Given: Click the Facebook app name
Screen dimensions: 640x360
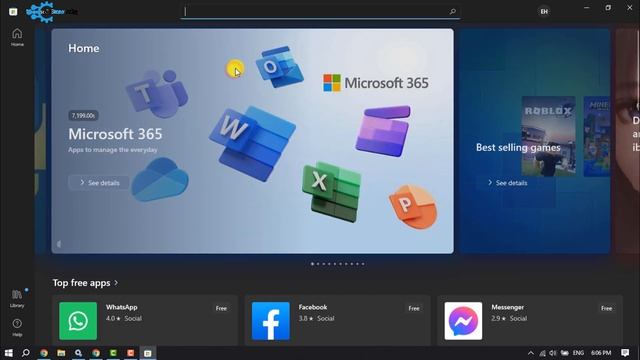Looking at the screenshot, I should pos(313,307).
